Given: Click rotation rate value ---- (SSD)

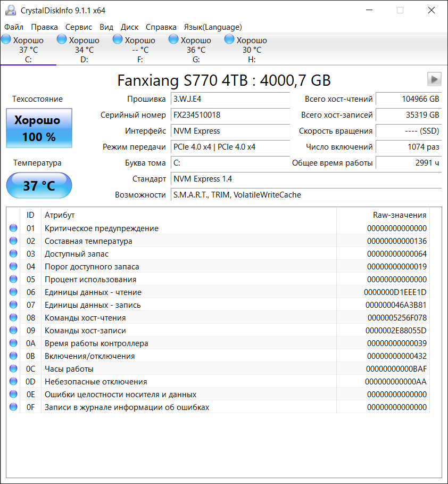Looking at the screenshot, I should pos(409,131).
